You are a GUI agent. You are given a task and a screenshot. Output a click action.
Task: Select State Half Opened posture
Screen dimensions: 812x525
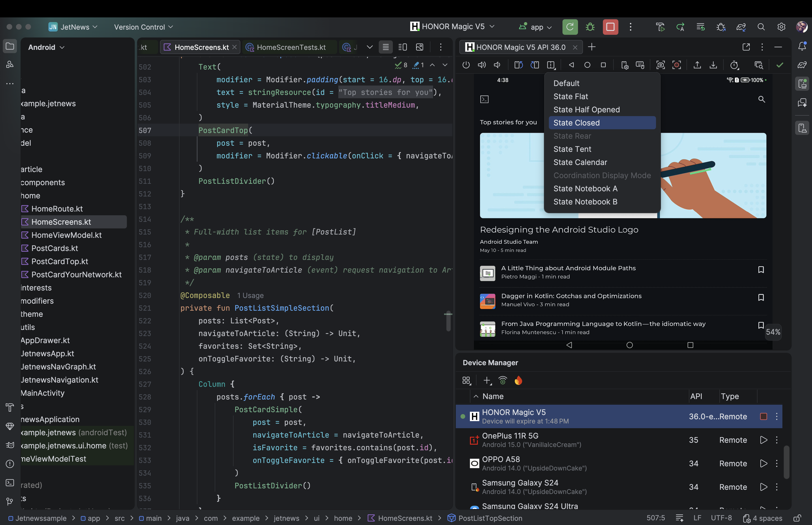602,110
